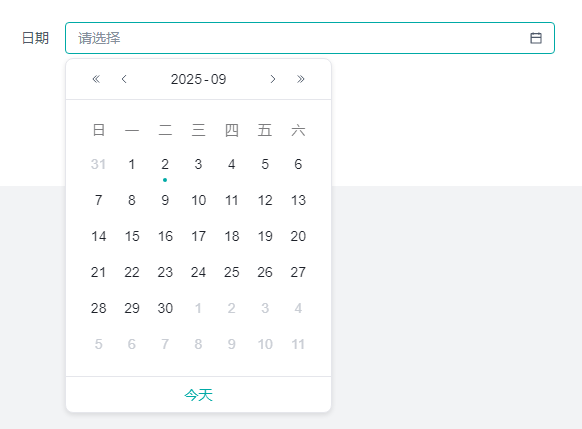Go to previous year with double-left arrow

tap(96, 79)
